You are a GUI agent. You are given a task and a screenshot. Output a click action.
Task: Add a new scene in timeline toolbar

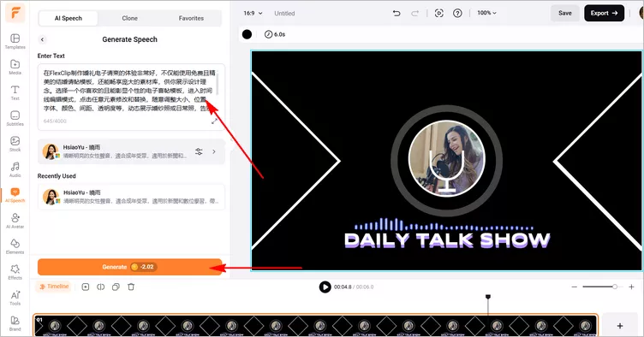86,287
